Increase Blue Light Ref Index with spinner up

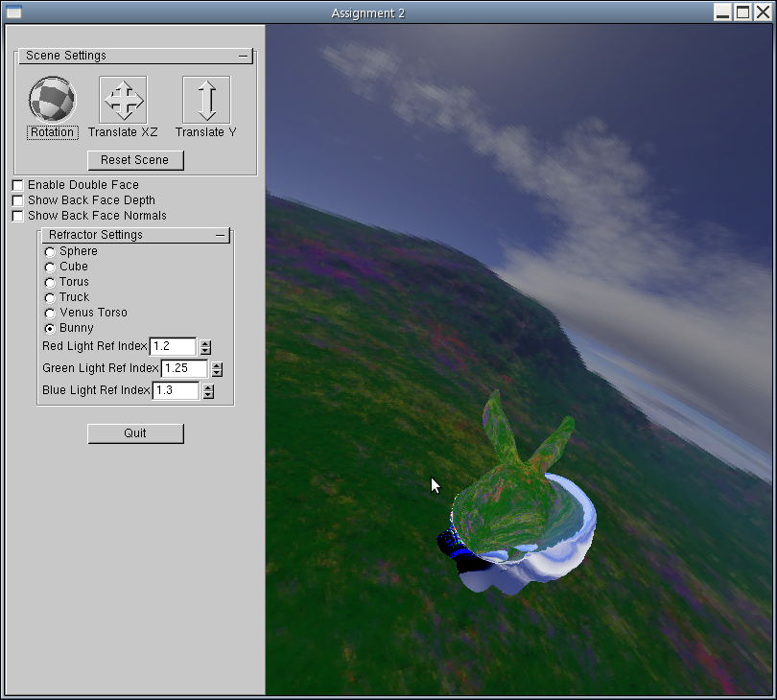[x=208, y=387]
